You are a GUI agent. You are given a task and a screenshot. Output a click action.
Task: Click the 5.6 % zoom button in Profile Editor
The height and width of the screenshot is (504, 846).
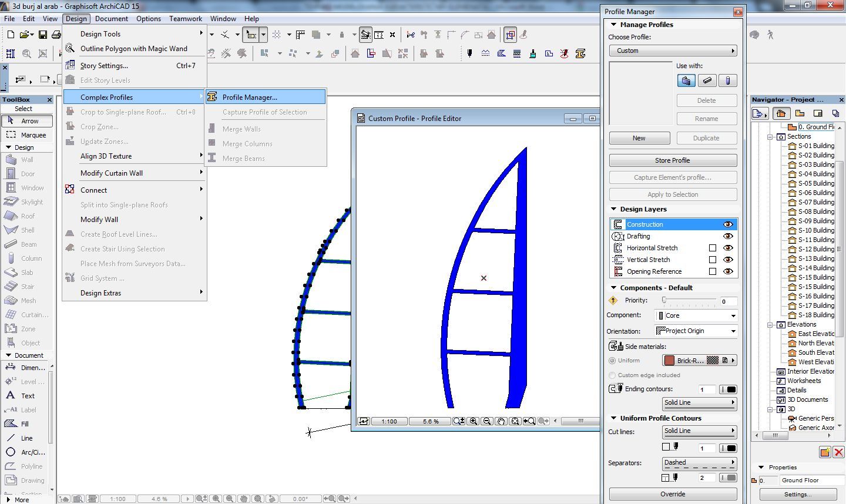430,421
